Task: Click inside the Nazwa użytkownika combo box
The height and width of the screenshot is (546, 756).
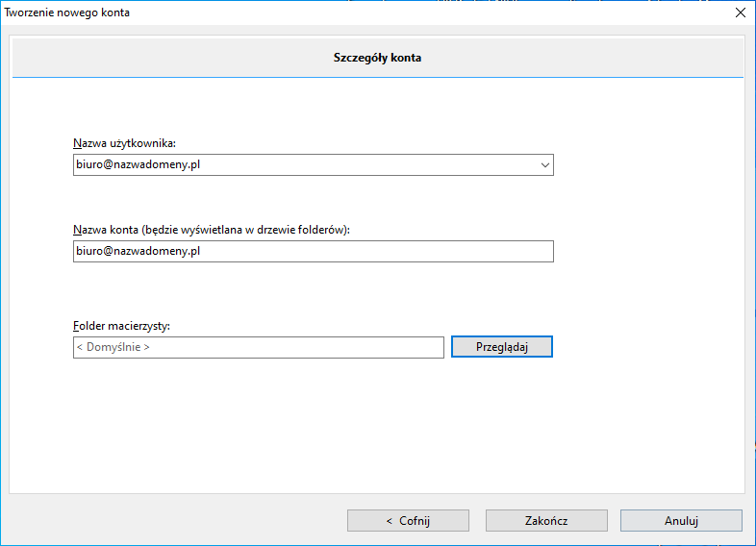Action: 314,164
